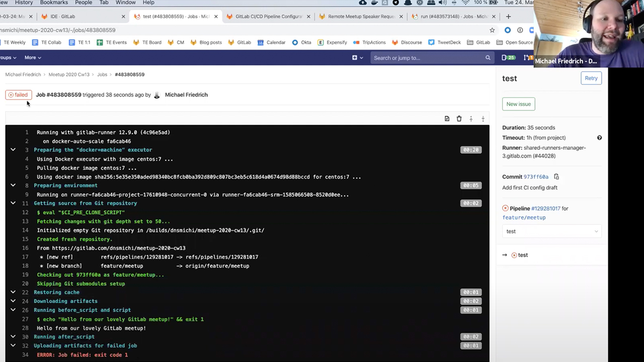Click the "New issue" button
Screen dimensions: 644x362
coord(518,104)
